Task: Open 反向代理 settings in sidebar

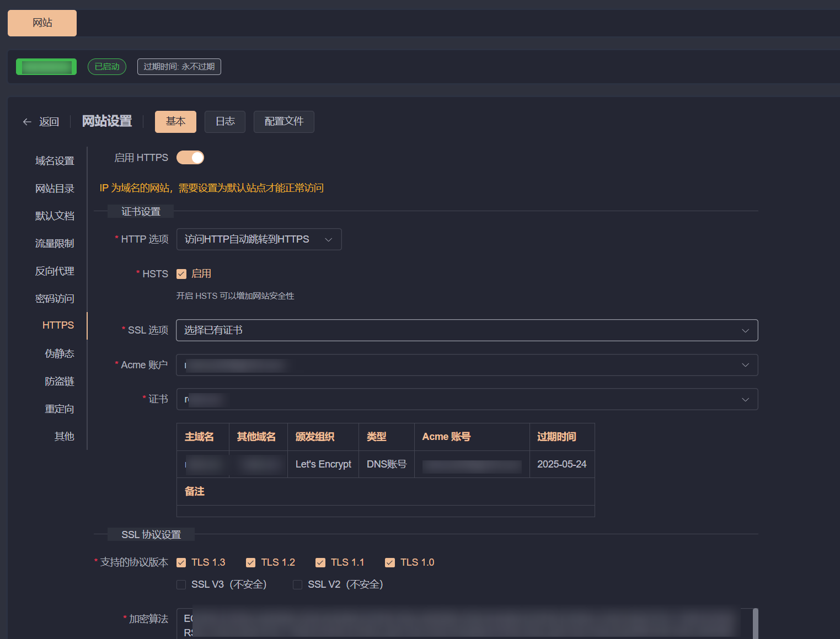Action: (x=55, y=271)
